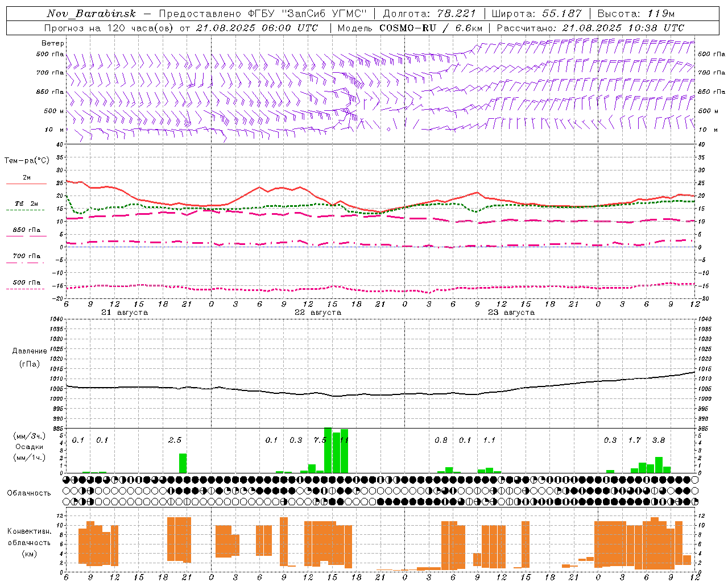Click the model name "COSMO-RU / 6.6км"

pos(431,28)
